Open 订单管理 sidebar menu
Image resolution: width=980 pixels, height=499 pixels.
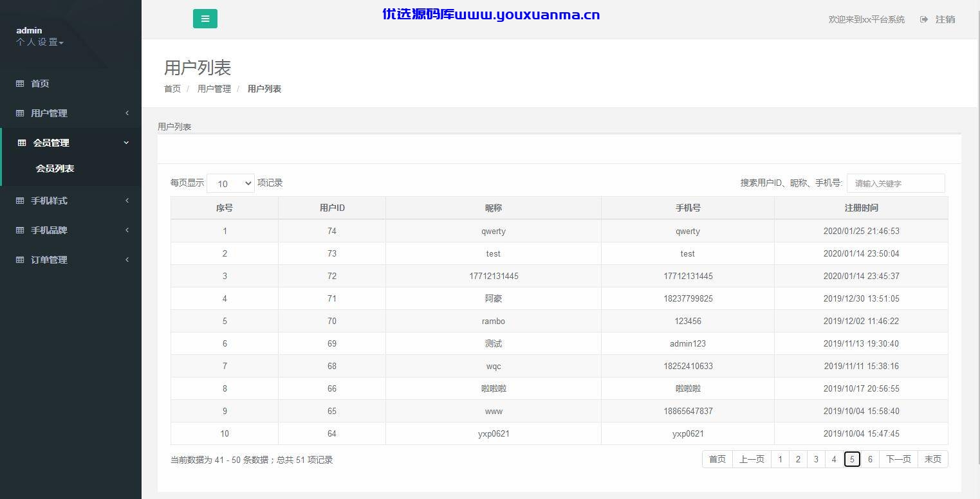click(x=49, y=260)
